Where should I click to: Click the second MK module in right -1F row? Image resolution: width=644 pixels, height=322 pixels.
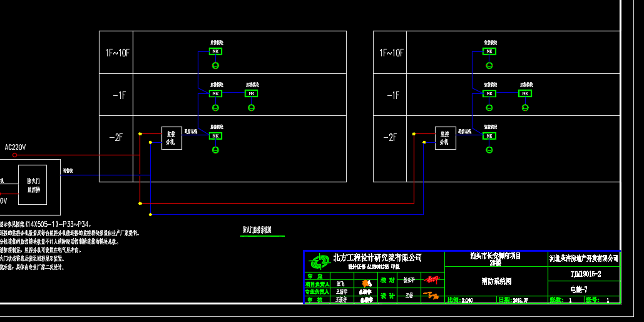526,93
